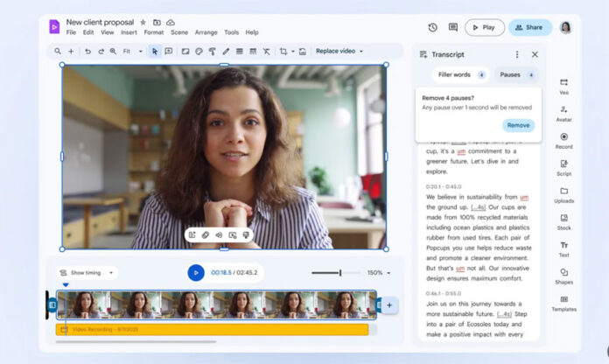Toggle the Pauses filter chip

(x=516, y=75)
